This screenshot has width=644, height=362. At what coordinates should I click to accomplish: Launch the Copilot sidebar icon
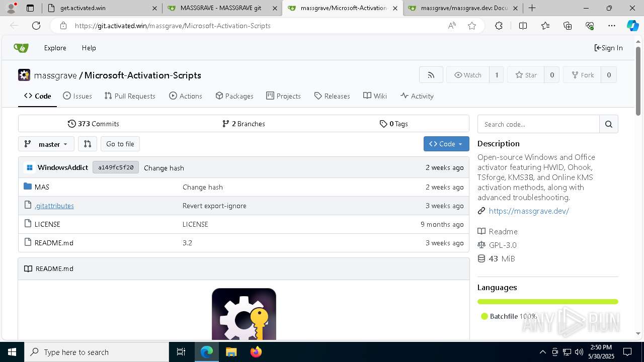coord(632,26)
